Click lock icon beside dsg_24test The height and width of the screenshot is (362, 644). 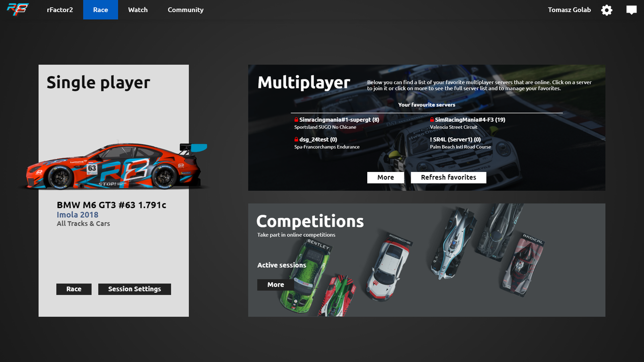coord(296,139)
